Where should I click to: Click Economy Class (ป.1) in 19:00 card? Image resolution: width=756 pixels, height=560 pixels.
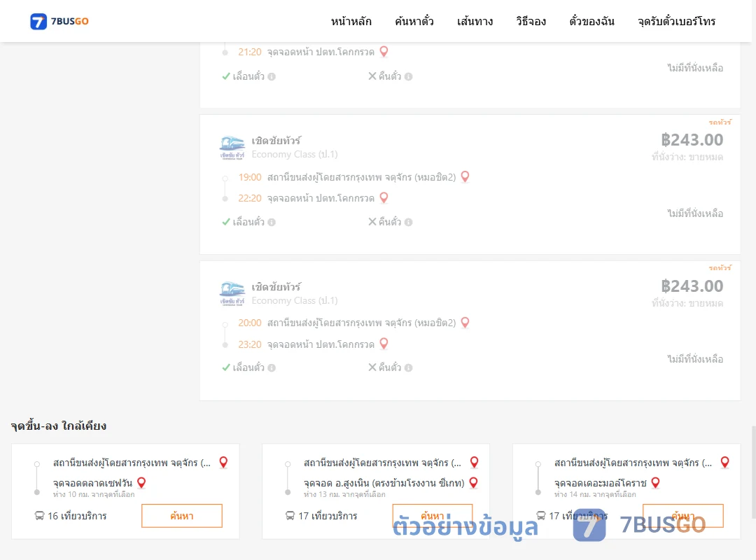[x=295, y=154]
